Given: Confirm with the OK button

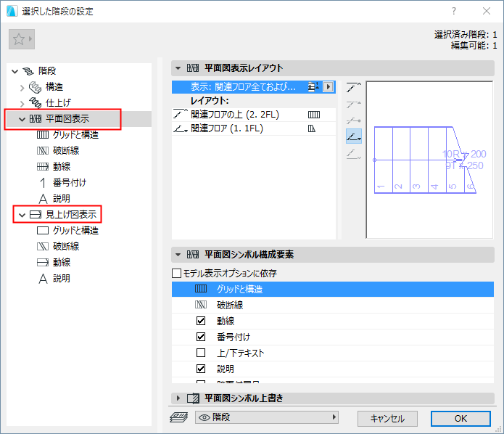Looking at the screenshot, I should click(x=460, y=419).
